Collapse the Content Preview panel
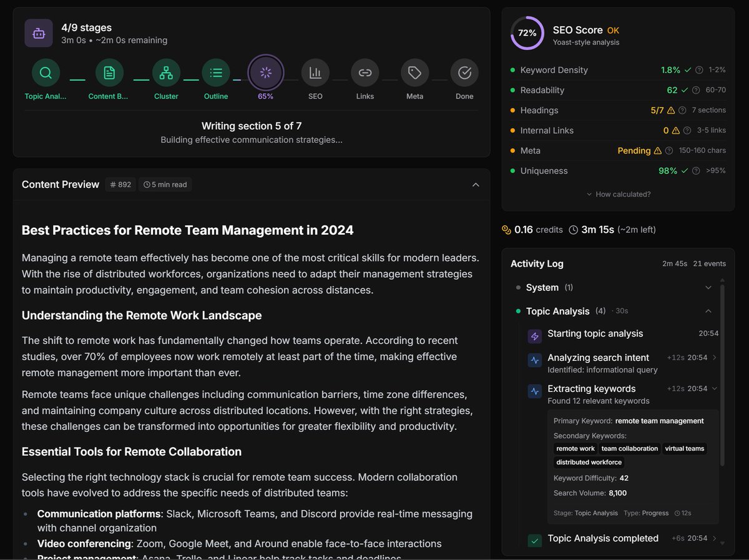The image size is (749, 560). [476, 185]
